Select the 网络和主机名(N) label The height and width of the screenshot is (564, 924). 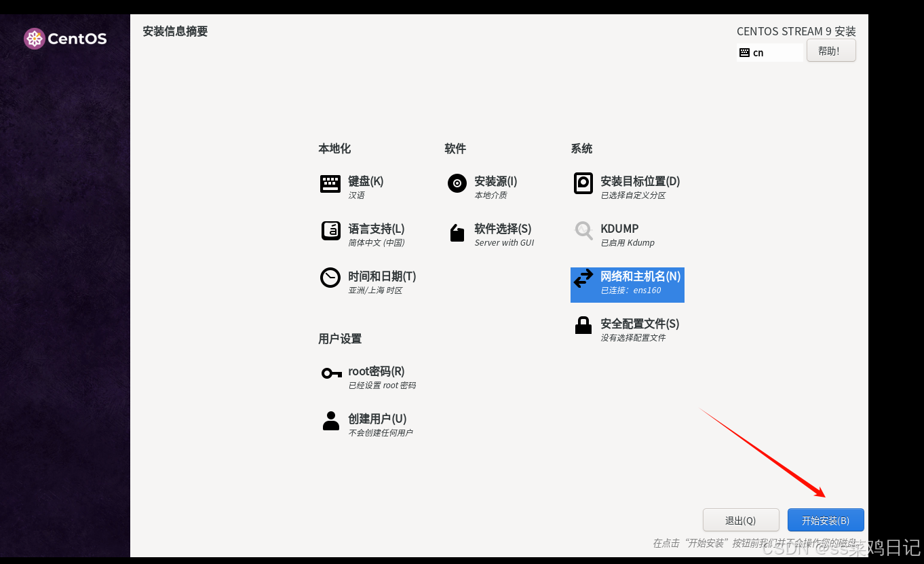pos(640,276)
